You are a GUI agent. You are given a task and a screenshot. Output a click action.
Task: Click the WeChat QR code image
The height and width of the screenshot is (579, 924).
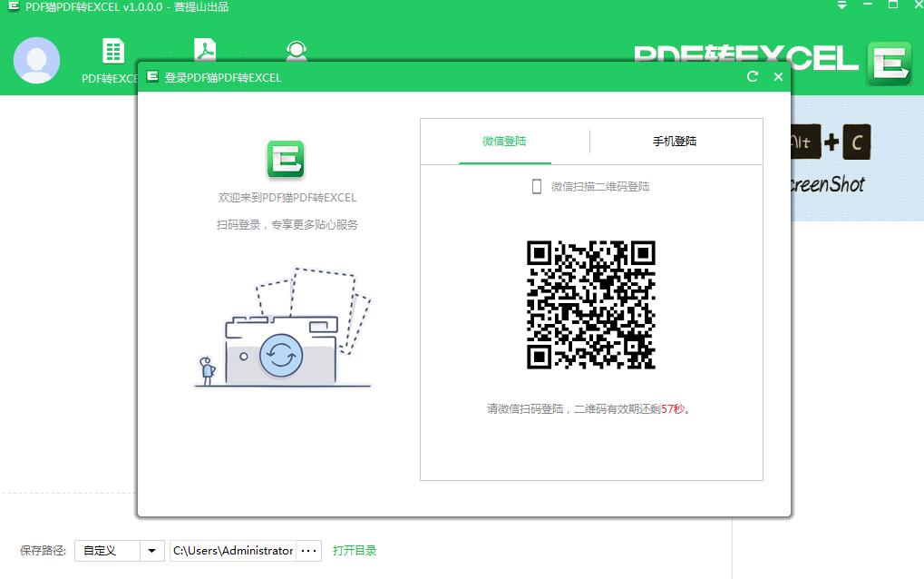[591, 305]
